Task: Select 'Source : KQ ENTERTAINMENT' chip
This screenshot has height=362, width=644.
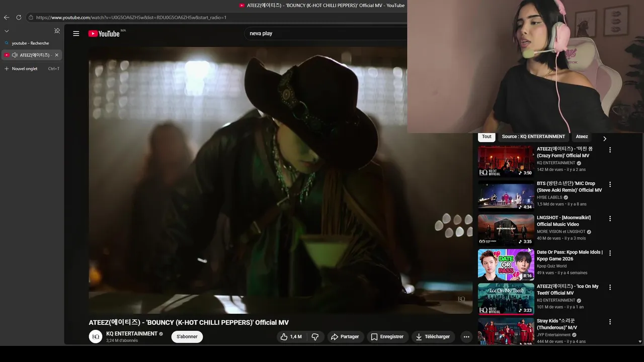Action: (533, 137)
